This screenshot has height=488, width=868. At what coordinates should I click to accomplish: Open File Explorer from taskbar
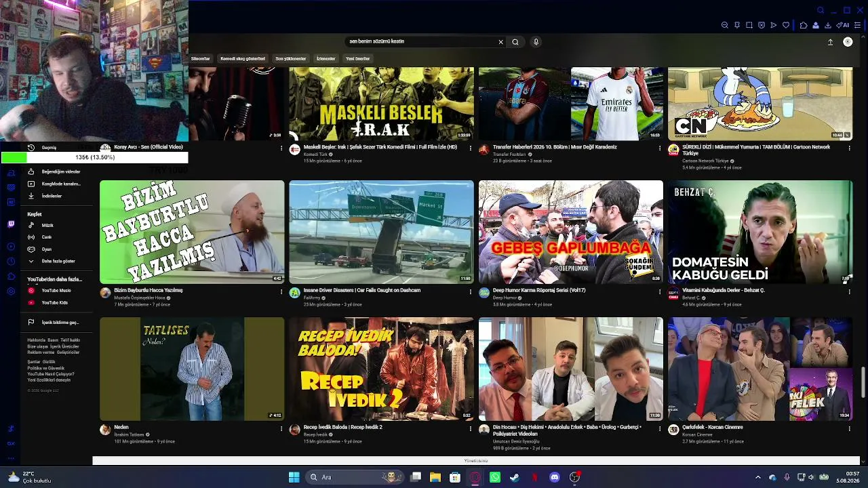(x=435, y=477)
